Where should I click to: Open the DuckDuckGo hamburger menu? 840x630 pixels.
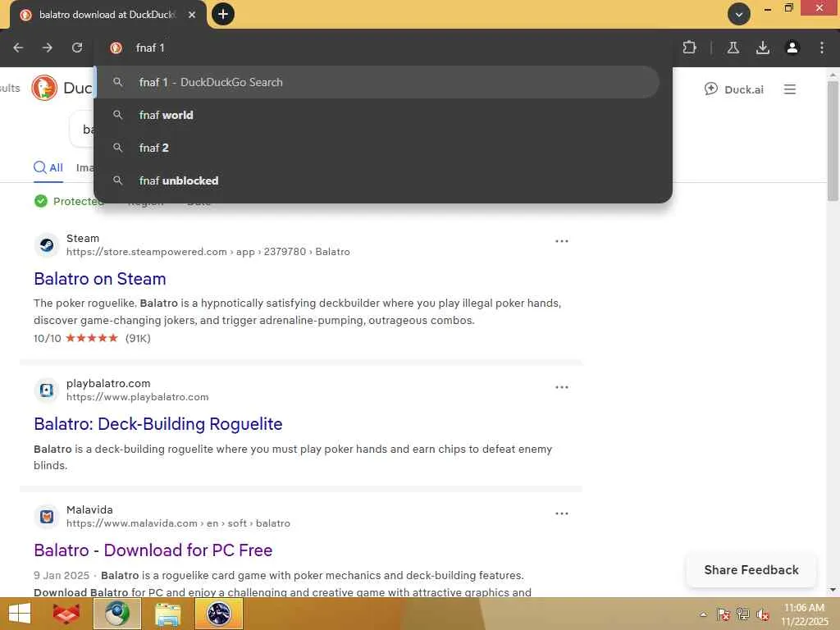click(x=790, y=89)
